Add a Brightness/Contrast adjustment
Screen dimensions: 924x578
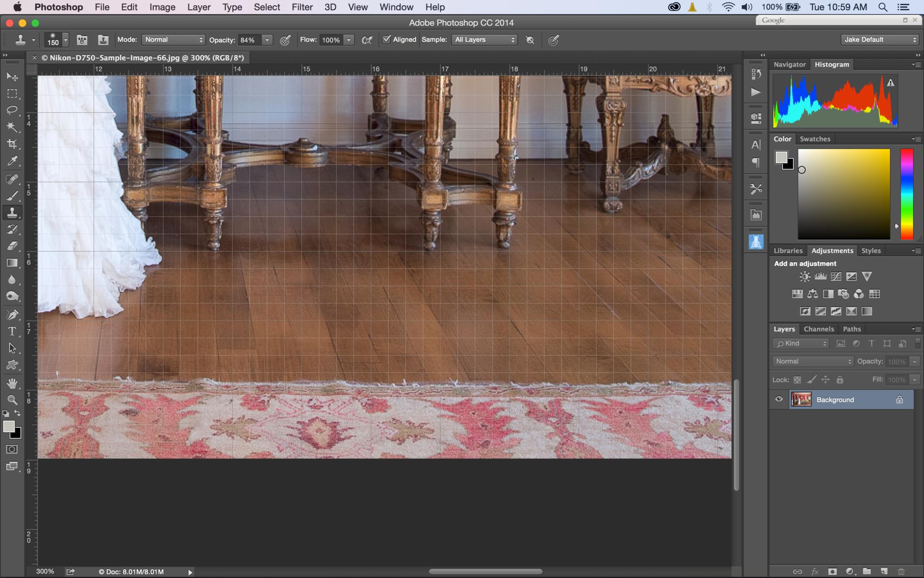pos(805,276)
